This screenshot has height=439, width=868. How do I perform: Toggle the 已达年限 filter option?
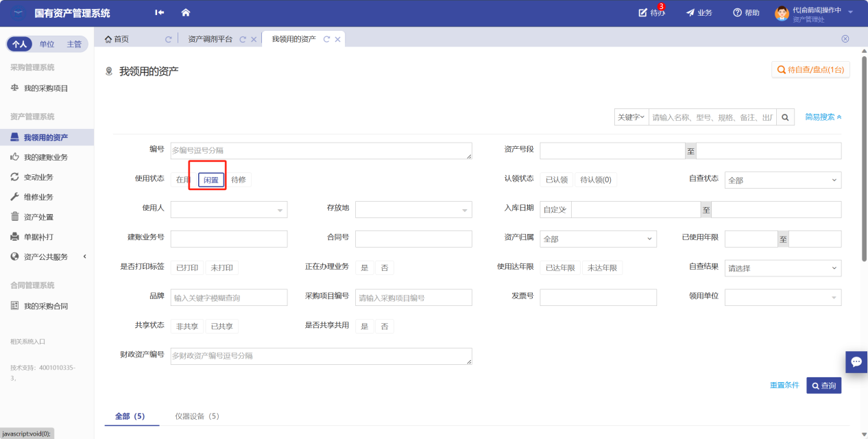[x=559, y=268]
